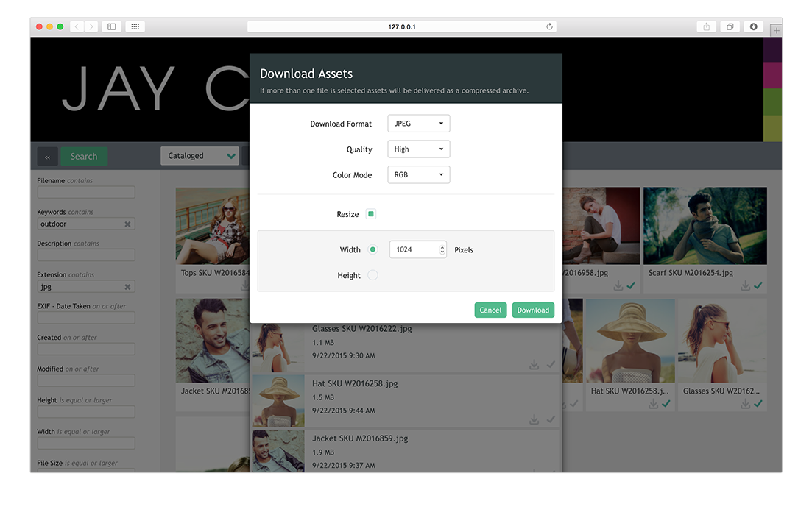Open the Quality dropdown

418,149
